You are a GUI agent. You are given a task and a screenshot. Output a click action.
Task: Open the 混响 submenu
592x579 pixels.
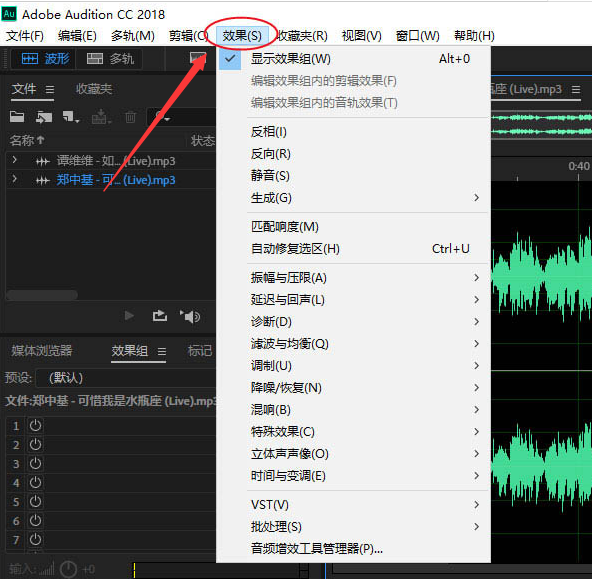(x=354, y=410)
